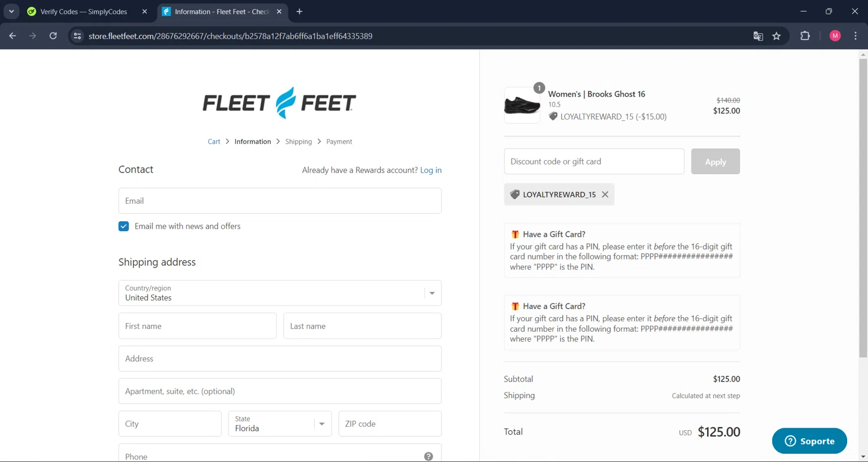Screen dimensions: 868x462
Task: Click the Subtotal $125.00 amount
Action: 727,379
